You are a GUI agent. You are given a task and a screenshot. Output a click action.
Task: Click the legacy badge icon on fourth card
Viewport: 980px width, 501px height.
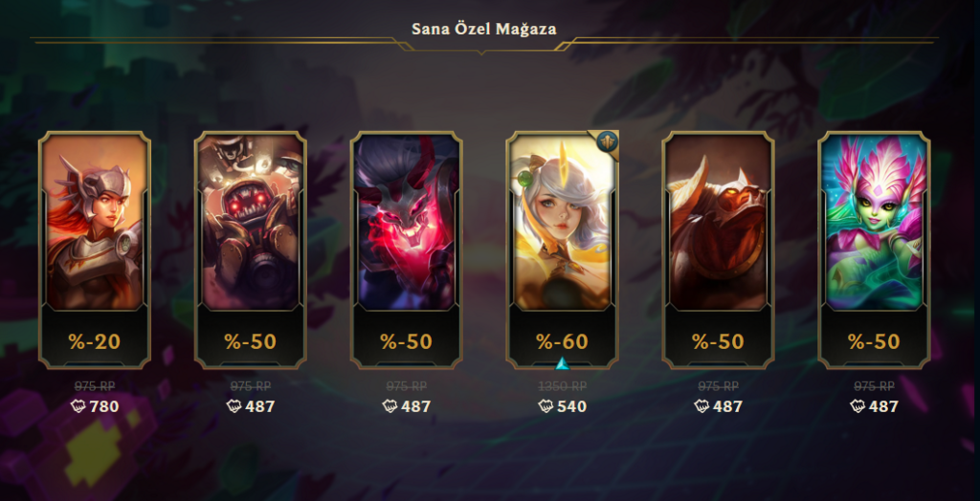click(606, 142)
